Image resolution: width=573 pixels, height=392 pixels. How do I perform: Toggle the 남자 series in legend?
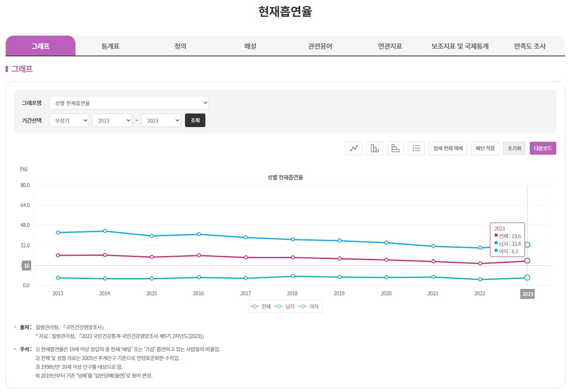coord(285,306)
